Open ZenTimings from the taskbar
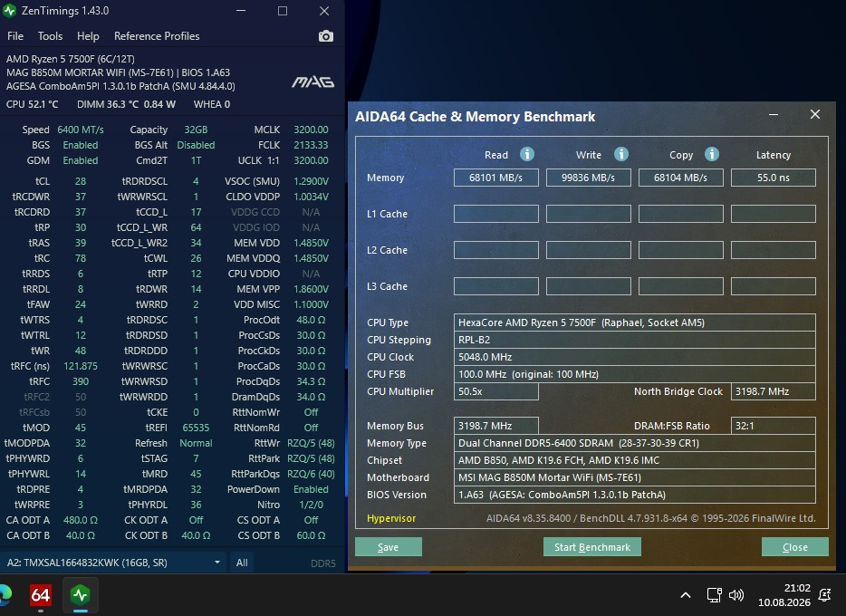This screenshot has height=616, width=846. coord(81,595)
